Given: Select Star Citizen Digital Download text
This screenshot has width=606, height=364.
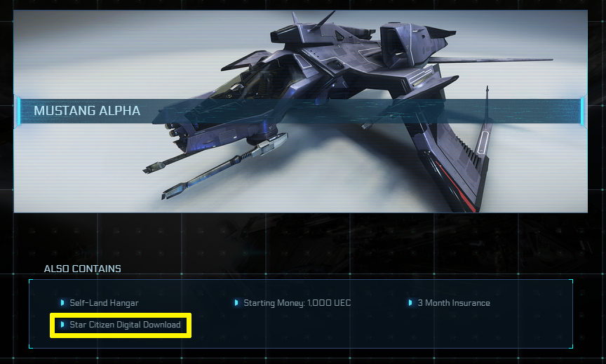Looking at the screenshot, I should (x=126, y=325).
